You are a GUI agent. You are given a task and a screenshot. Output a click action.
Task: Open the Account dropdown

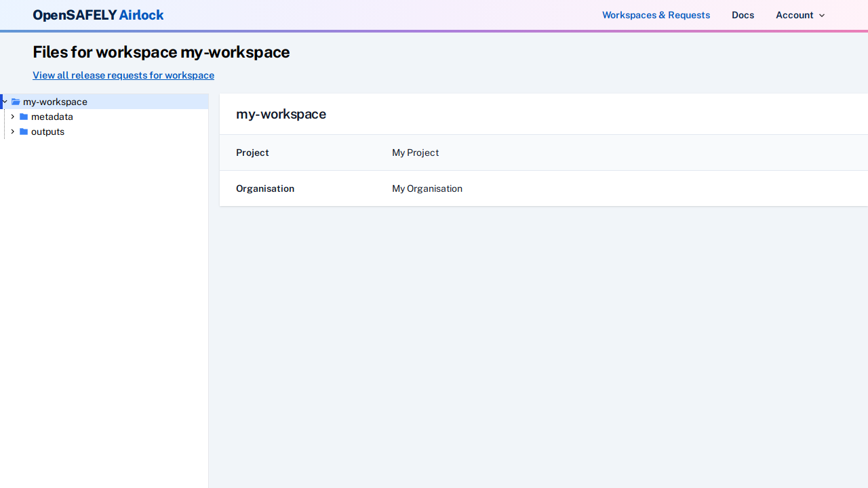click(x=800, y=15)
